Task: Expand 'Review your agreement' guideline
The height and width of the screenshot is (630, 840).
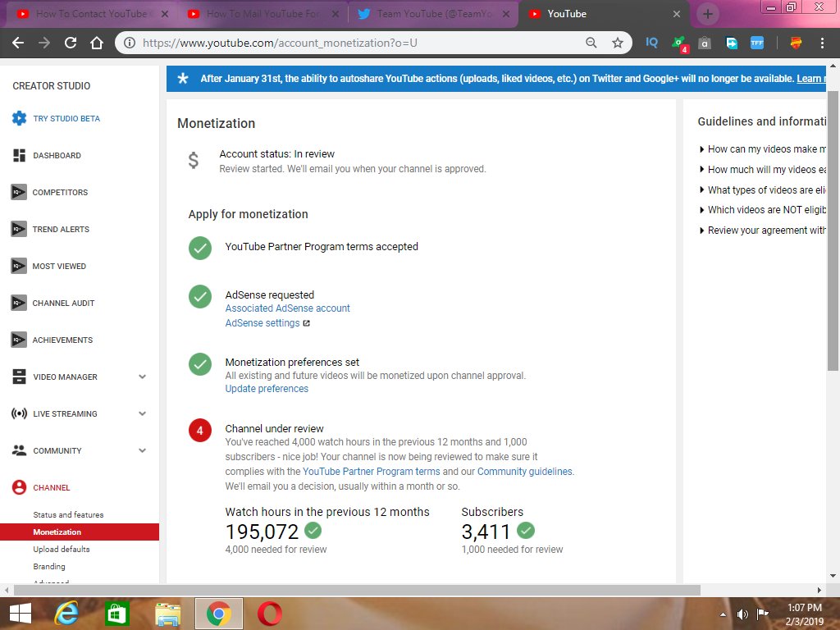Action: [763, 231]
